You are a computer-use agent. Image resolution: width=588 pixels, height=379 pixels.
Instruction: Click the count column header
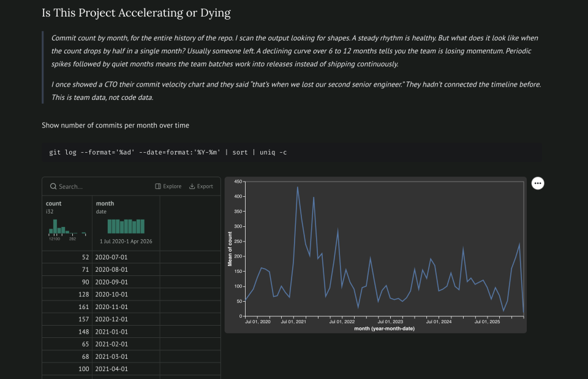54,203
